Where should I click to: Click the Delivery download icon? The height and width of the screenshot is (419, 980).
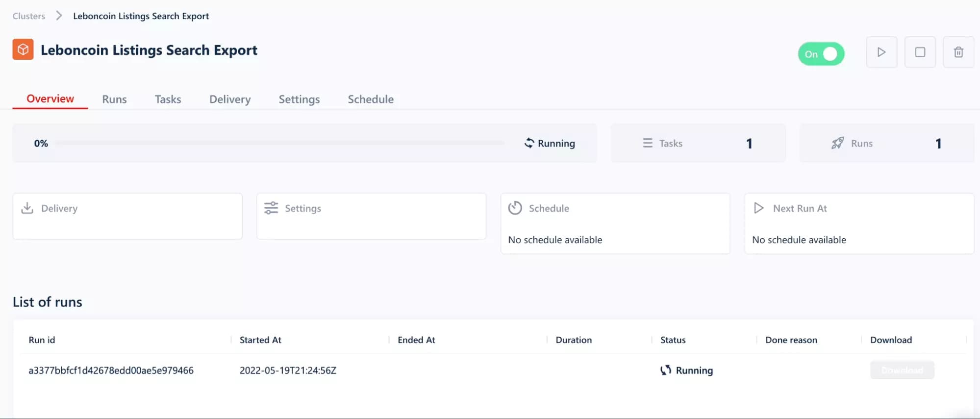[x=27, y=208]
